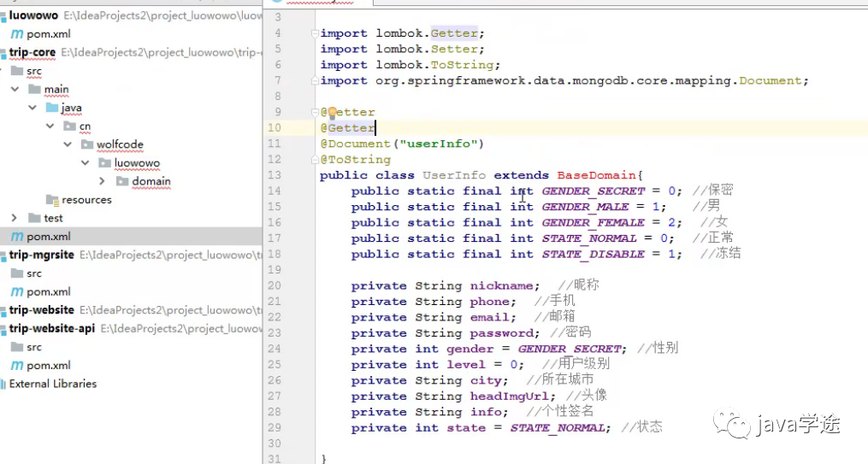Toggle the fold marker beside the first @Getter annotation
Screen dimensions: 868x464
(x=316, y=112)
